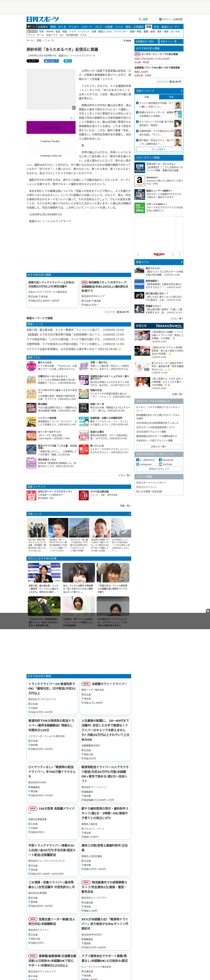This screenshot has height=980, width=210.
Task: Open the AKB48 sub-navigation link
Action: click(50, 32)
